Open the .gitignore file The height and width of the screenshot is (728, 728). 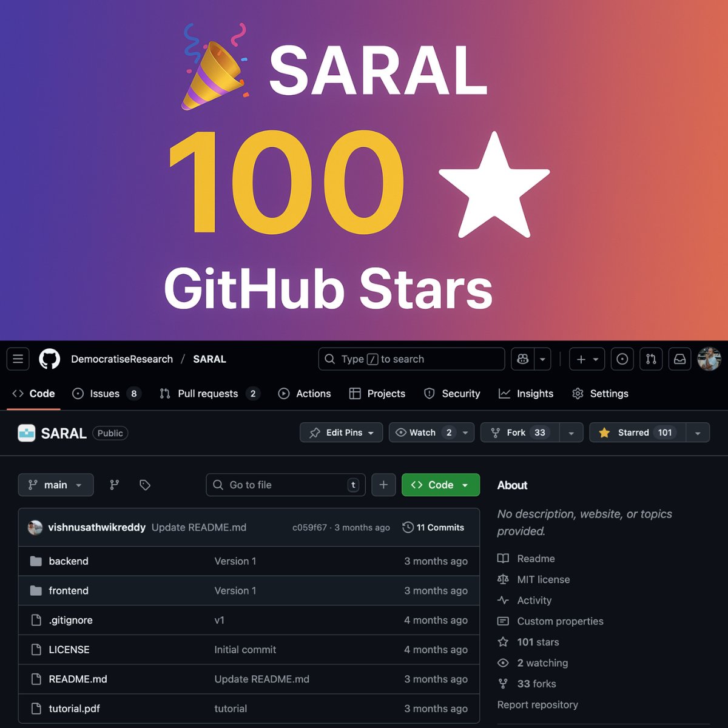pyautogui.click(x=71, y=620)
